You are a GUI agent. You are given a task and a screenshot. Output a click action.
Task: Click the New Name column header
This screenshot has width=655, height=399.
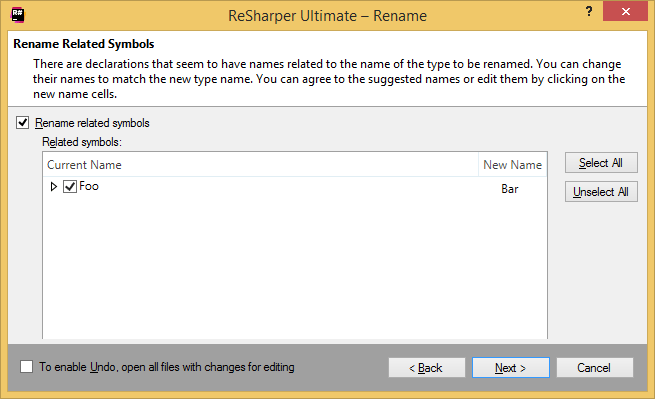(513, 165)
